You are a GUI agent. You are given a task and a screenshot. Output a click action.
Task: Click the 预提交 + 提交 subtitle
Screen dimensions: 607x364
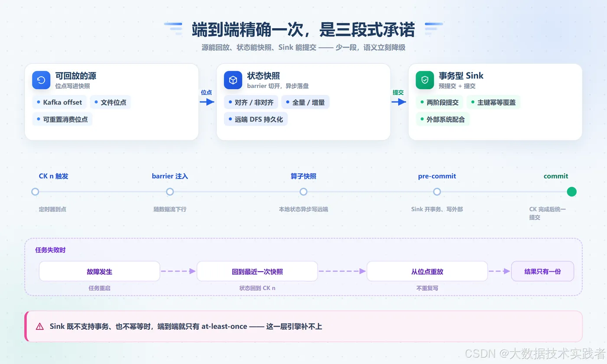pyautogui.click(x=457, y=86)
